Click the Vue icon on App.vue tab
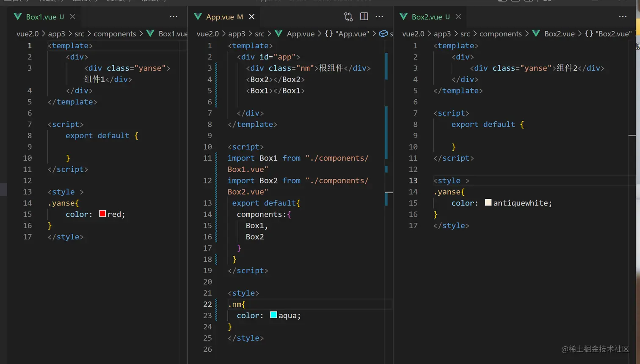 click(198, 16)
